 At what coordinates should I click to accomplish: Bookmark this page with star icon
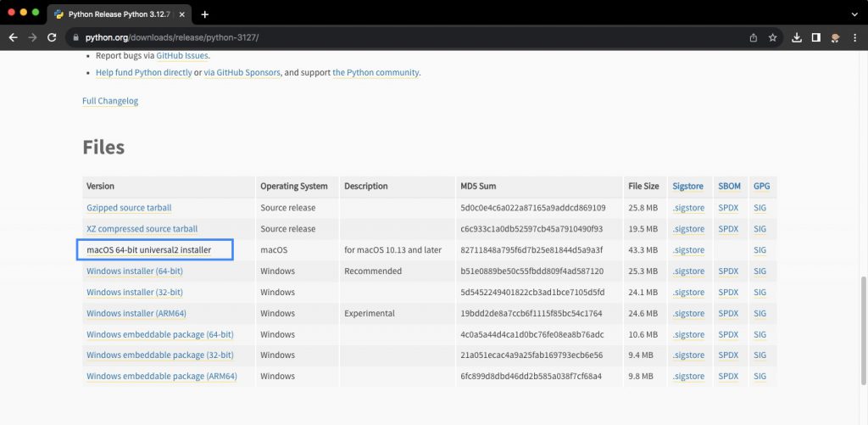click(x=772, y=37)
